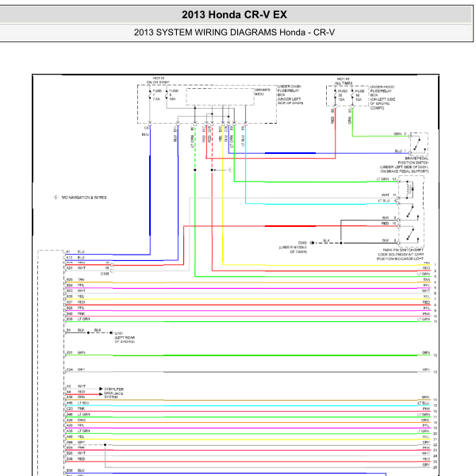Click the "A46 LT BLU" pin label
476x476 pixels.
78,403
